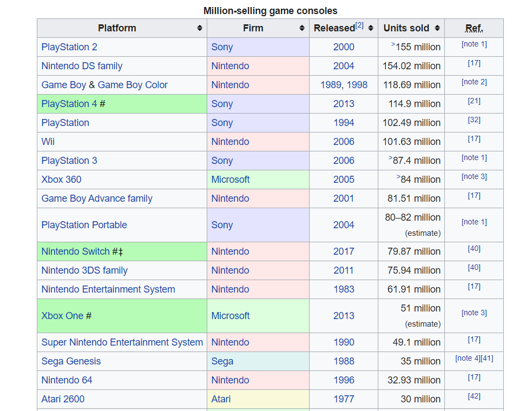Open the Atari 2600 platform link
The image size is (532, 411).
63,399
